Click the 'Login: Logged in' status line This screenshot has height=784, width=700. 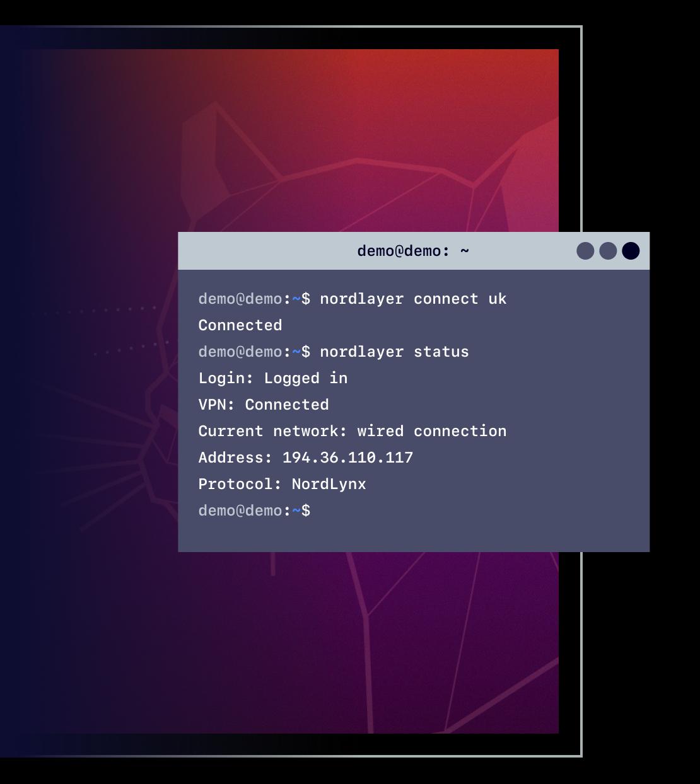click(273, 378)
